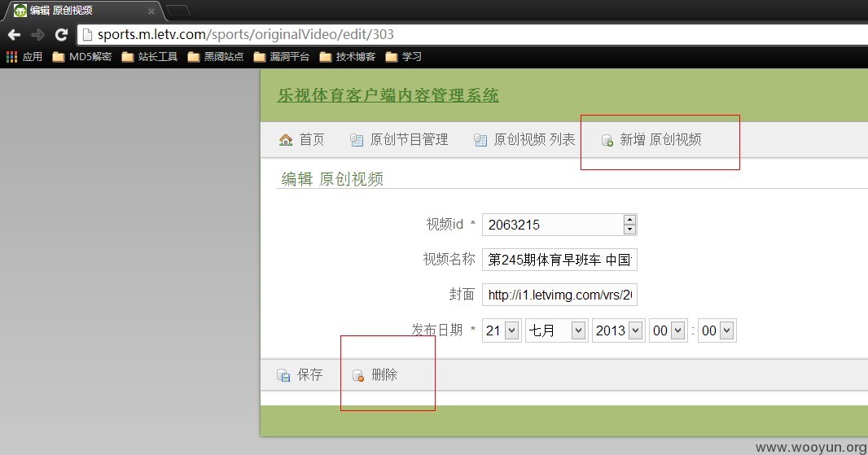The image size is (868, 455).
Task: Open the 应用 apps grid shortcut
Action: click(24, 56)
